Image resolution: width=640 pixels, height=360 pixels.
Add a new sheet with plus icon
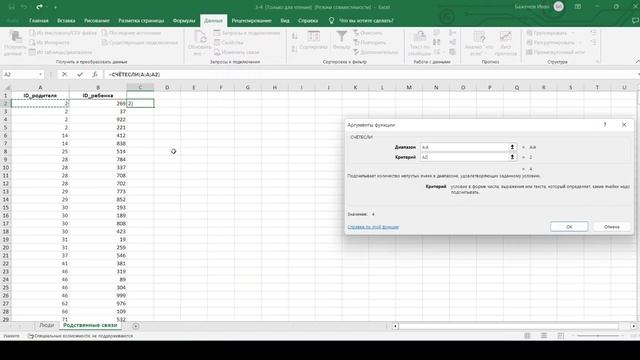pyautogui.click(x=136, y=326)
